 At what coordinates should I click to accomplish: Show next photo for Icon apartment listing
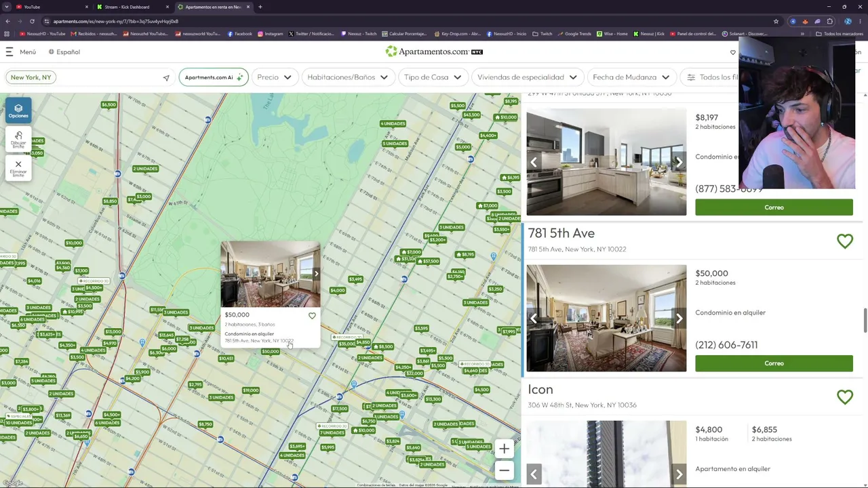(x=679, y=474)
